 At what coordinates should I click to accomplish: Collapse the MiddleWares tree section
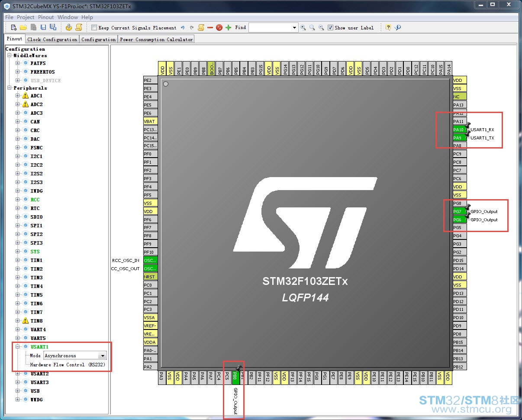[x=10, y=55]
